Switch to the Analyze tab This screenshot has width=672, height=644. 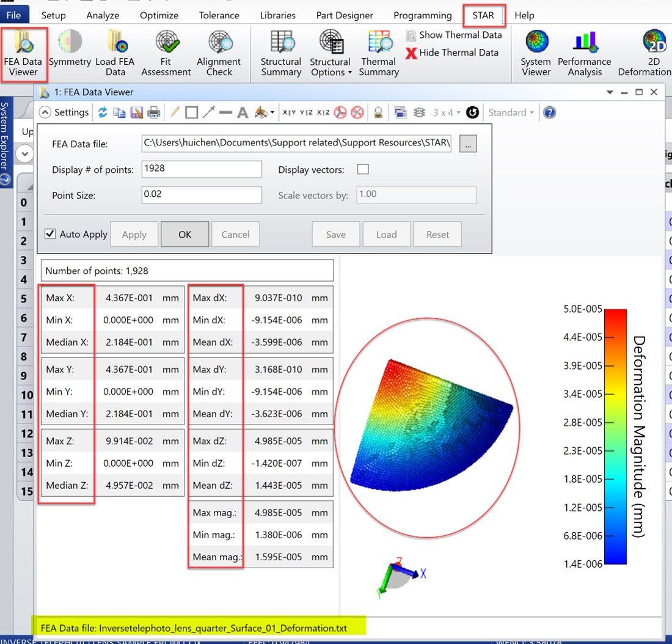click(103, 15)
